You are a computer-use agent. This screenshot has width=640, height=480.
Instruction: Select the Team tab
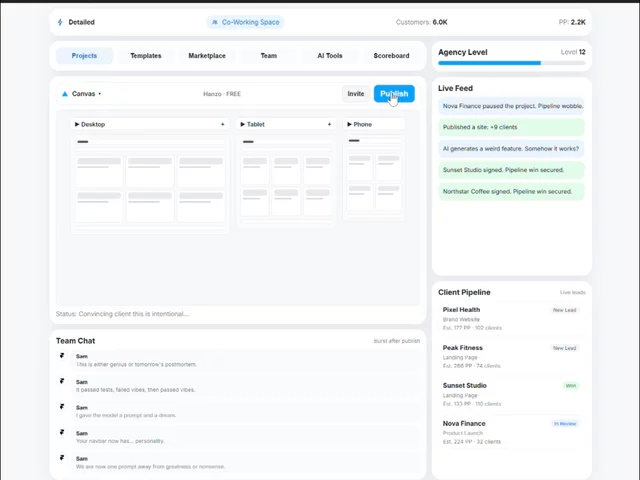[269, 56]
